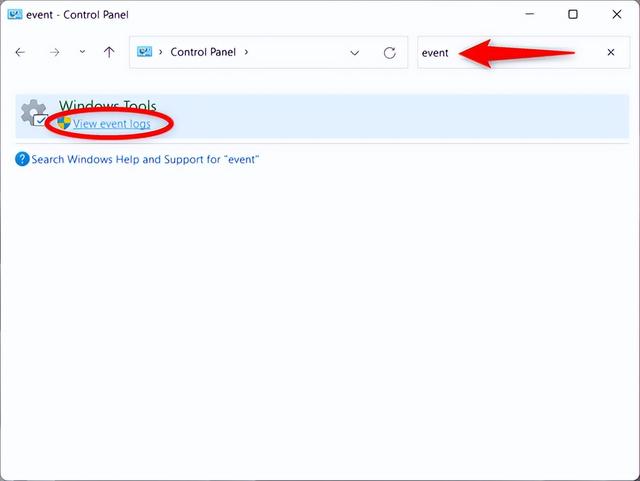Clear the search box with X
Screen dimensions: 640x481
(611, 52)
